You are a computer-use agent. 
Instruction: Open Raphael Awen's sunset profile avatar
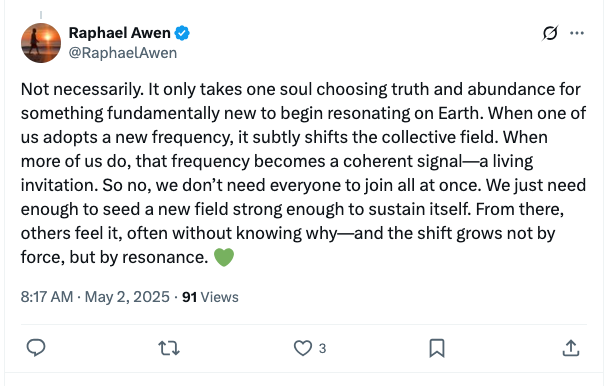coord(41,43)
